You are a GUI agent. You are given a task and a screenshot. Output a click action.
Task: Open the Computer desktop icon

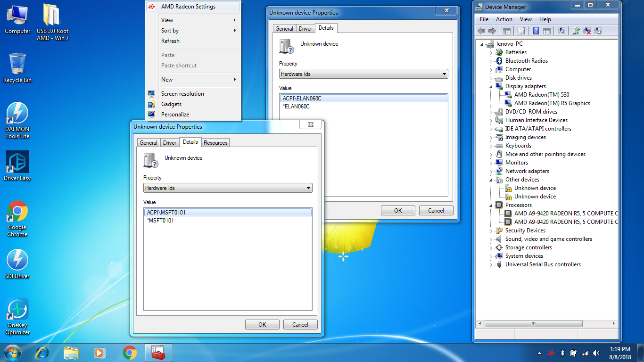point(17,19)
